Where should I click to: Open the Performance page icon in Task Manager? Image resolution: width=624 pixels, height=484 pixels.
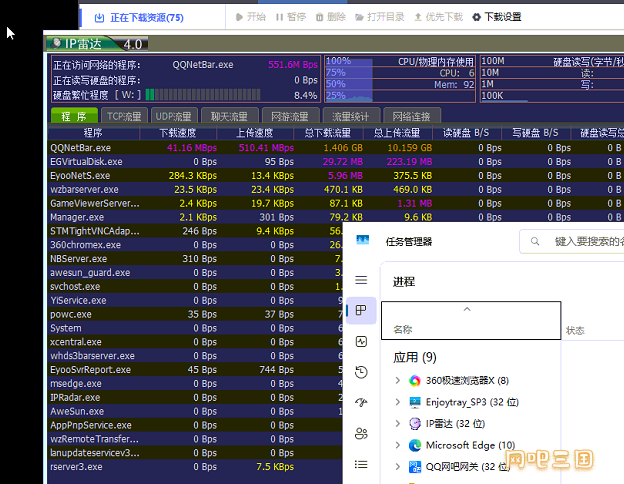pyautogui.click(x=361, y=342)
